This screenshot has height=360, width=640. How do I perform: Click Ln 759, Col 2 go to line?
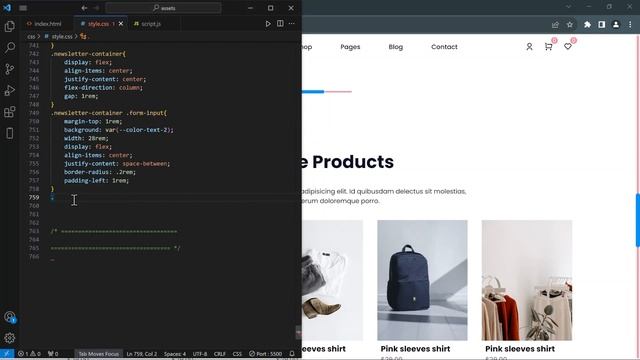click(142, 353)
